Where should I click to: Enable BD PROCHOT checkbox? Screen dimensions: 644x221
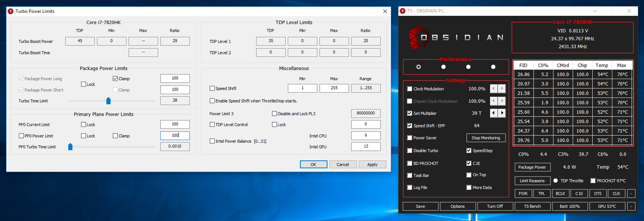[x=410, y=163]
